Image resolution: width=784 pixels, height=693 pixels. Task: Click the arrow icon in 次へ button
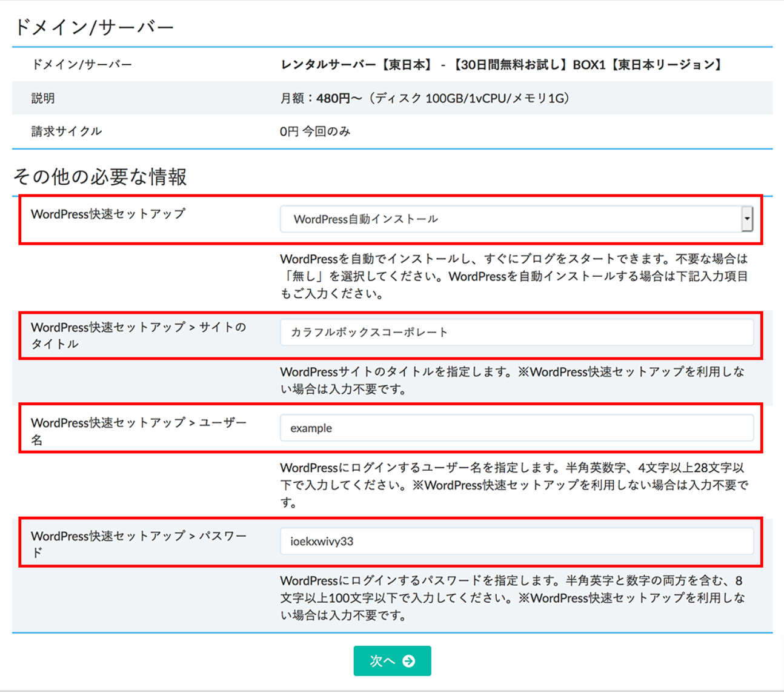coord(409,661)
